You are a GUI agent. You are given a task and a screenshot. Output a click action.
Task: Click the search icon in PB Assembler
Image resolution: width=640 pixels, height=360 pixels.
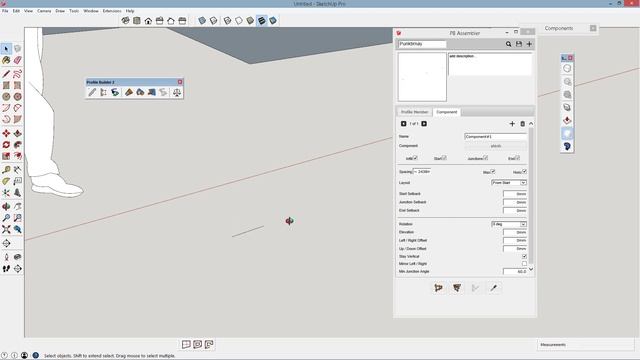coord(509,44)
